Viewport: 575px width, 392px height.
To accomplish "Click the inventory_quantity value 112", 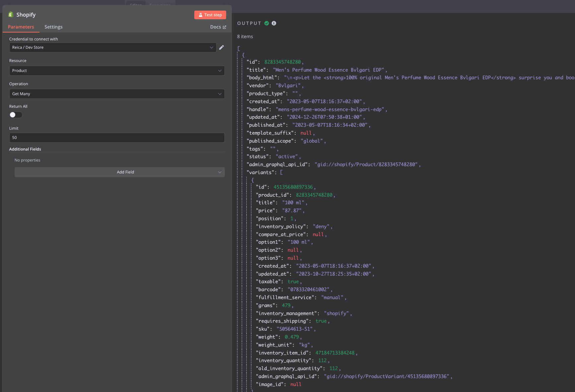I will pyautogui.click(x=322, y=360).
